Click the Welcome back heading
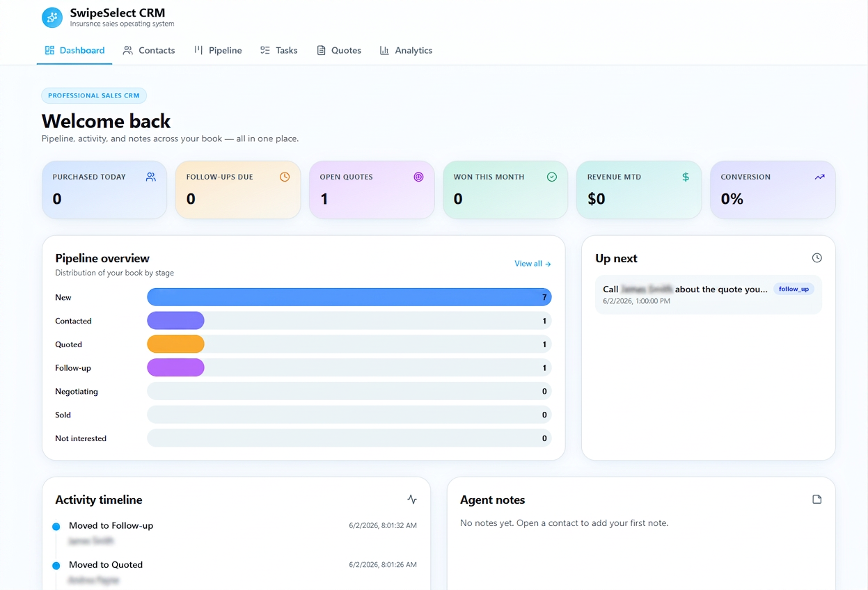This screenshot has height=590, width=868. (x=106, y=121)
